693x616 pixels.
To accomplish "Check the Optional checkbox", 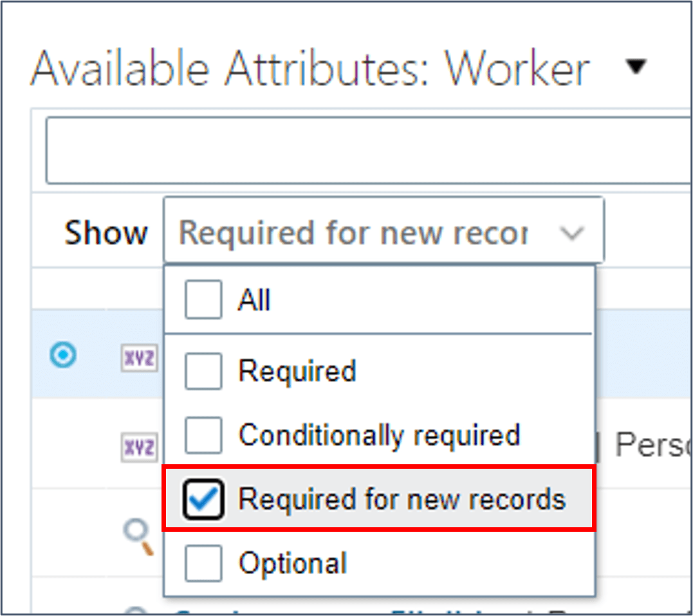I will click(x=203, y=563).
